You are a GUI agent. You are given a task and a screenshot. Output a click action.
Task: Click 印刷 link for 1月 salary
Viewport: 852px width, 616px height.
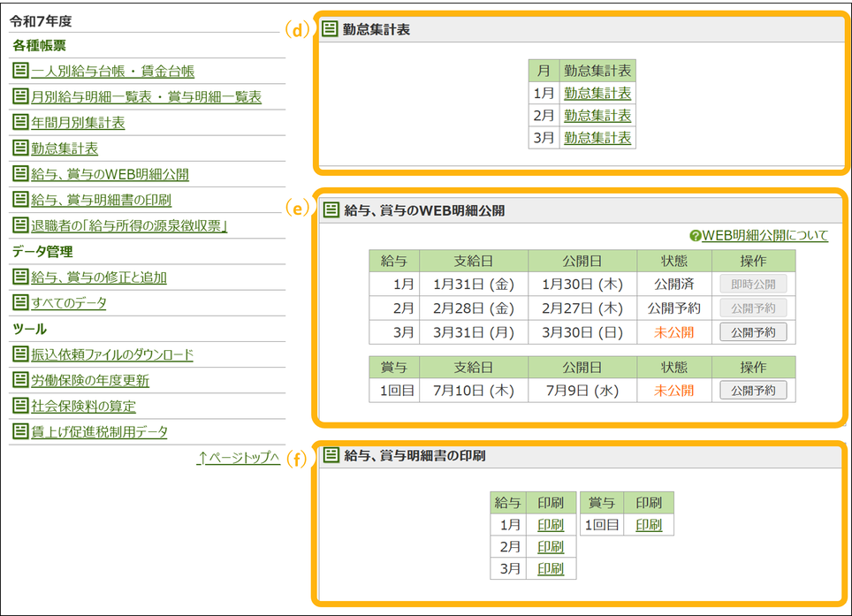551,525
